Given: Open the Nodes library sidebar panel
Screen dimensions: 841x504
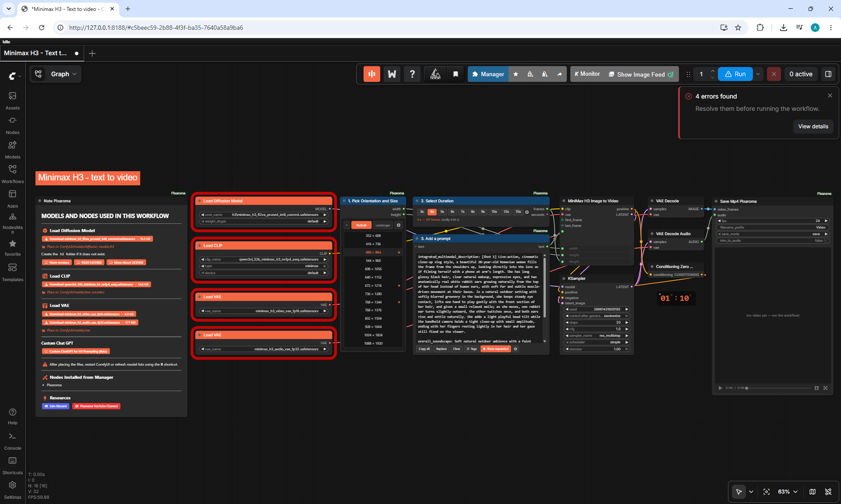Looking at the screenshot, I should click(12, 125).
